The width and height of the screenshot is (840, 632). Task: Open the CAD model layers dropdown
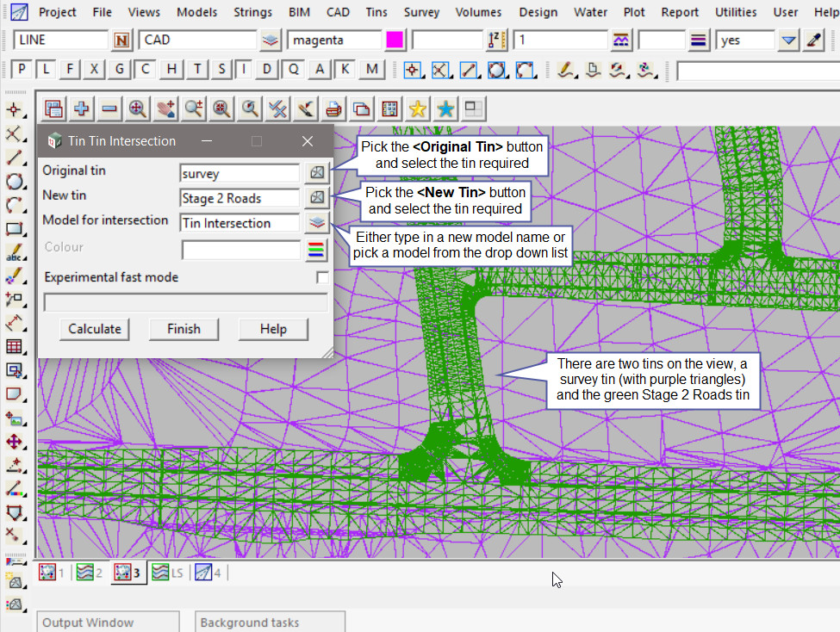tap(271, 40)
